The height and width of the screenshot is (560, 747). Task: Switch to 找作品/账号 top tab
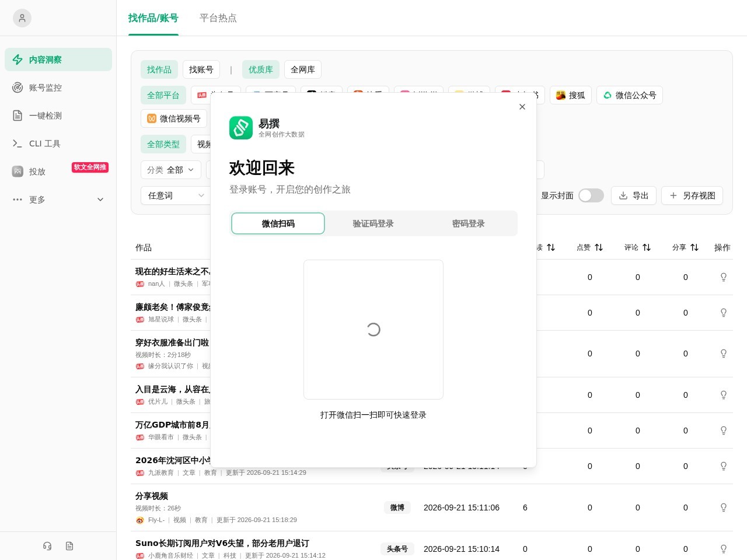pos(153,18)
